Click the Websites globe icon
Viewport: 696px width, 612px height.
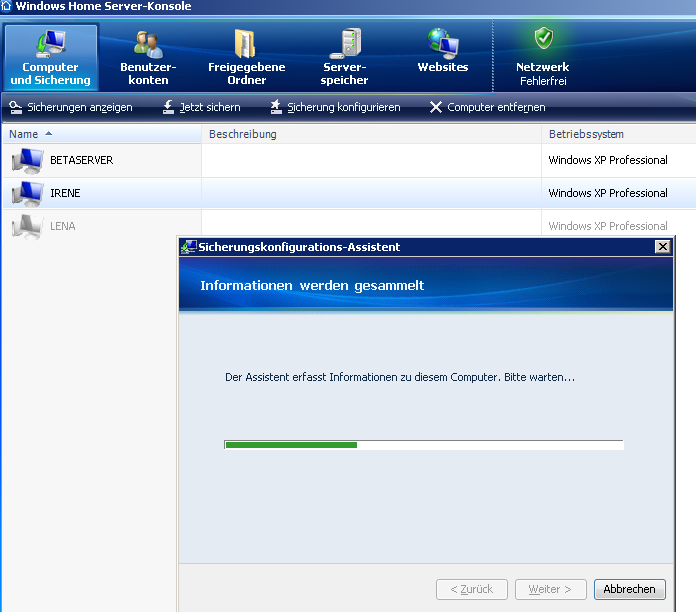click(x=443, y=43)
